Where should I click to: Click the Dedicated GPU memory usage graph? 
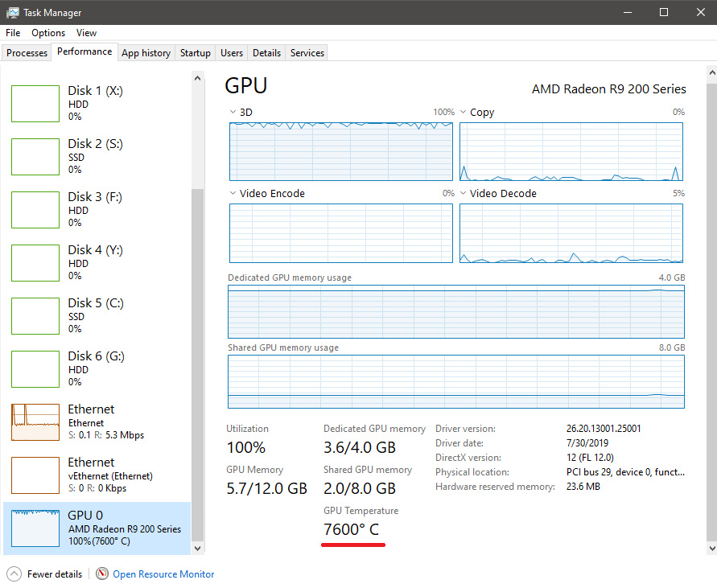pos(456,312)
